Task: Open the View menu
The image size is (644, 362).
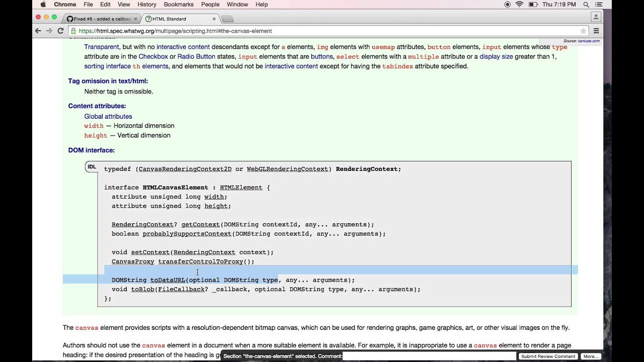Action: 124,5
